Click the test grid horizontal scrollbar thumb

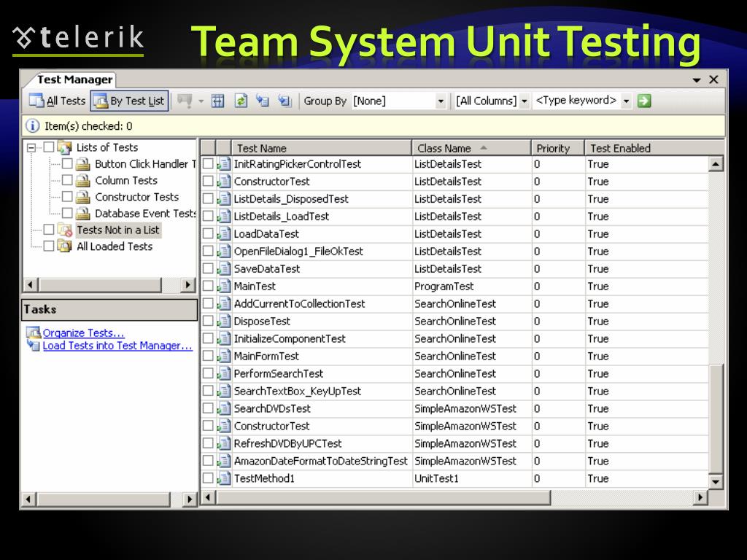pos(384,497)
